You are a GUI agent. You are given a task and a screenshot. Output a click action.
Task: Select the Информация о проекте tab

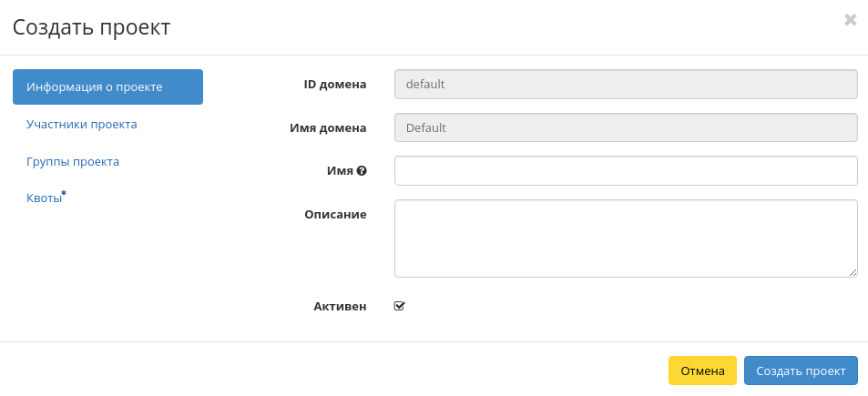click(107, 87)
